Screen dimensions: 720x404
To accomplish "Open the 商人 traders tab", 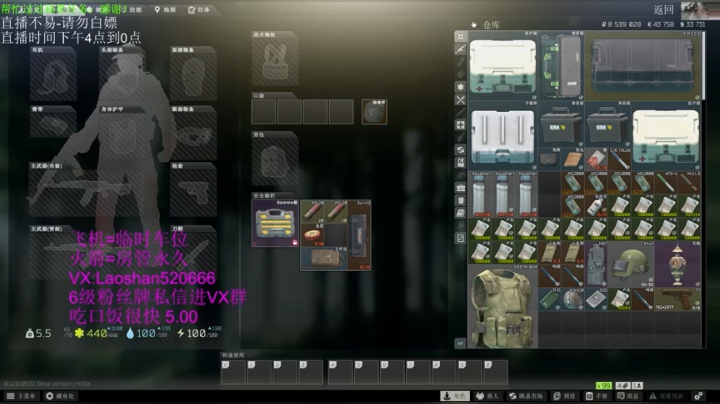I will [x=488, y=396].
